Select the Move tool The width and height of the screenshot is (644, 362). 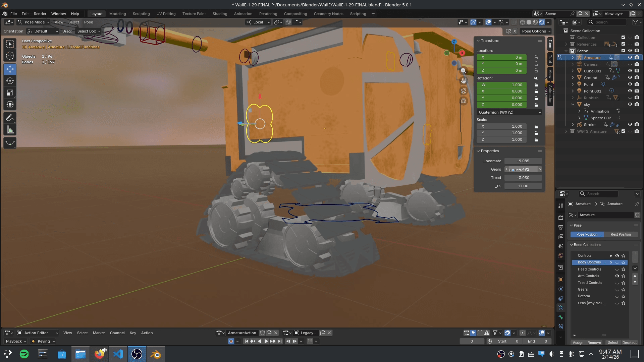pos(10,69)
